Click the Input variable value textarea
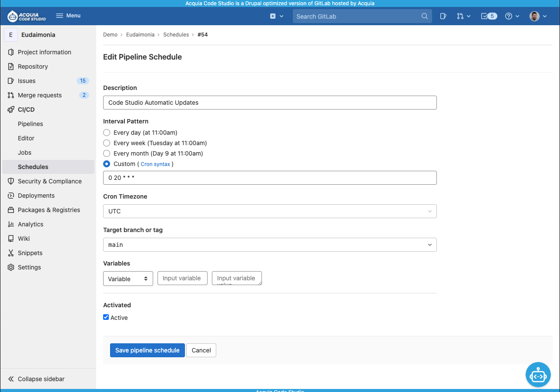560x392 pixels. click(x=237, y=278)
